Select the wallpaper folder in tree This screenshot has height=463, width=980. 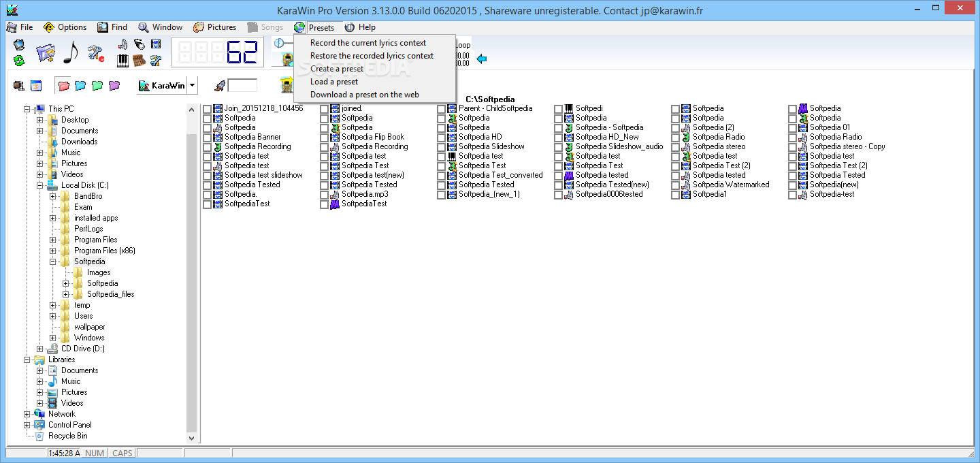90,327
